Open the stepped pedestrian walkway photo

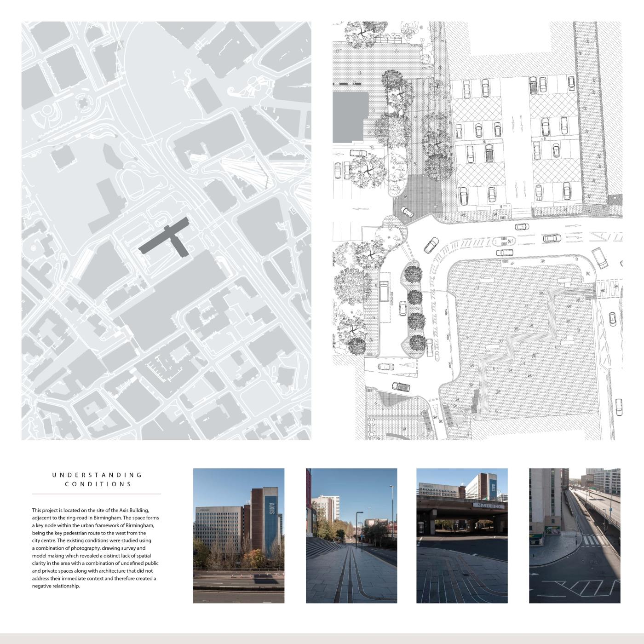click(351, 535)
